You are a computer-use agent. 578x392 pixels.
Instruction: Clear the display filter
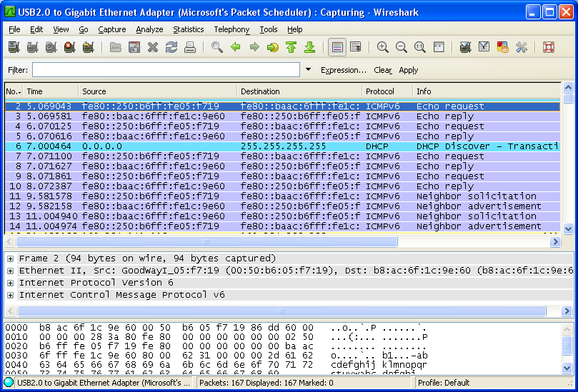383,70
